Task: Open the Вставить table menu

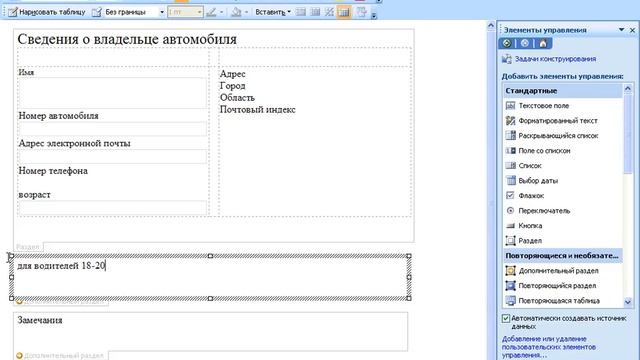Action: (273, 12)
